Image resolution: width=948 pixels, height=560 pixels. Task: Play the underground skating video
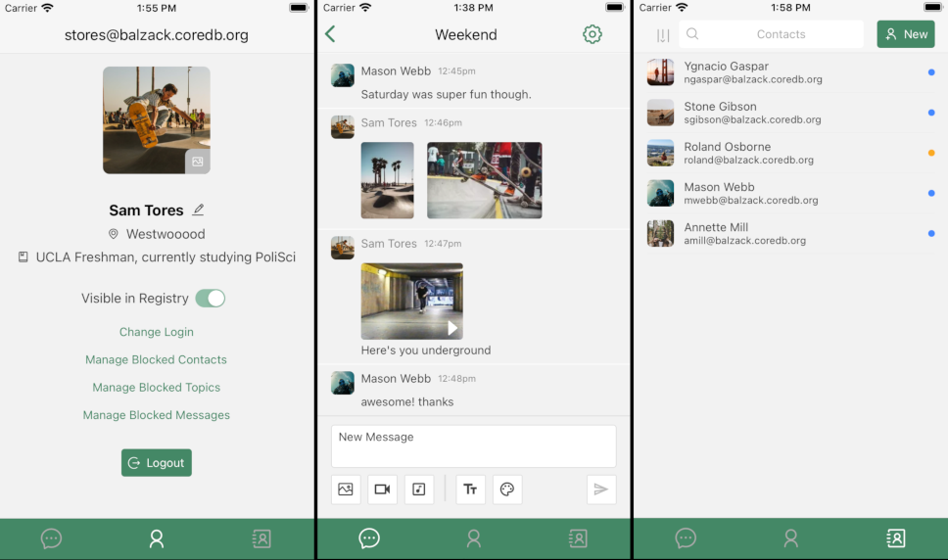pos(411,301)
